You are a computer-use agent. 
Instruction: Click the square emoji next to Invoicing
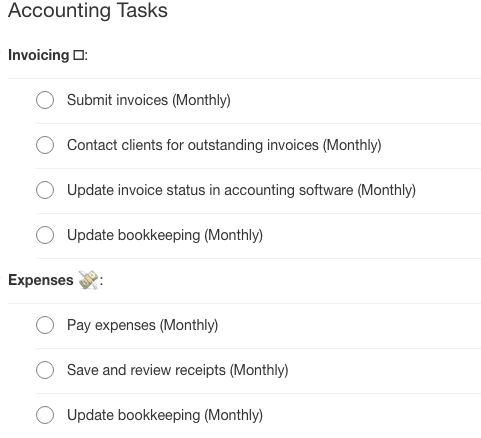(79, 55)
